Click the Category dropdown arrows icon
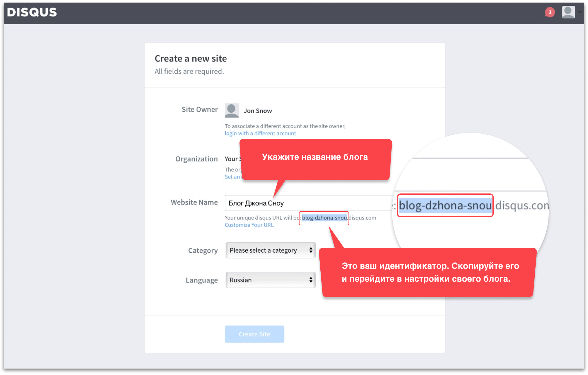This screenshot has height=375, width=588. click(x=311, y=250)
